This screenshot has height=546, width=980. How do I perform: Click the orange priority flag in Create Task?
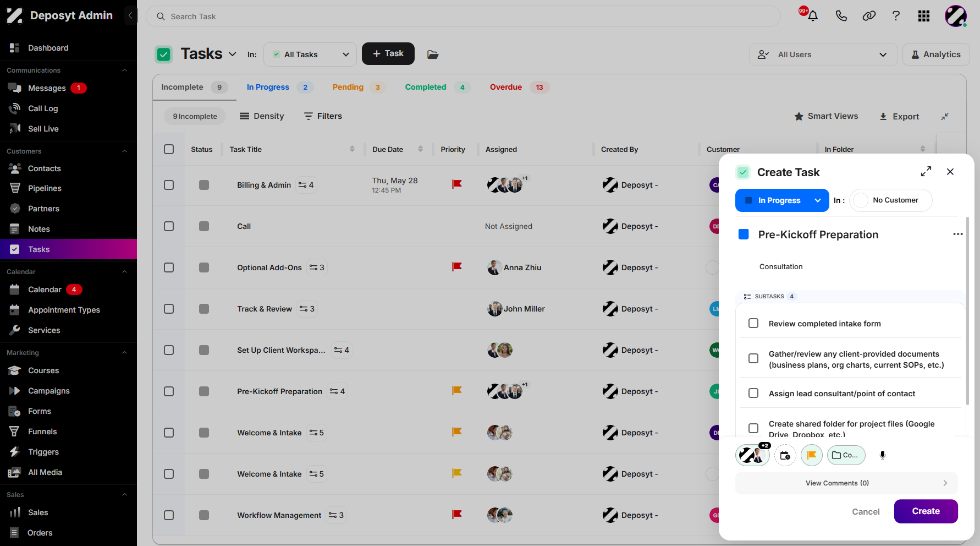(812, 455)
